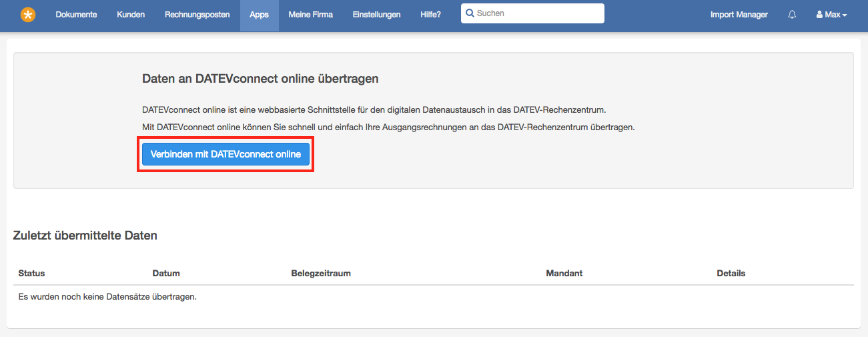
Task: Click the 'Zuletzt übermittelte Daten' heading
Action: [x=85, y=236]
